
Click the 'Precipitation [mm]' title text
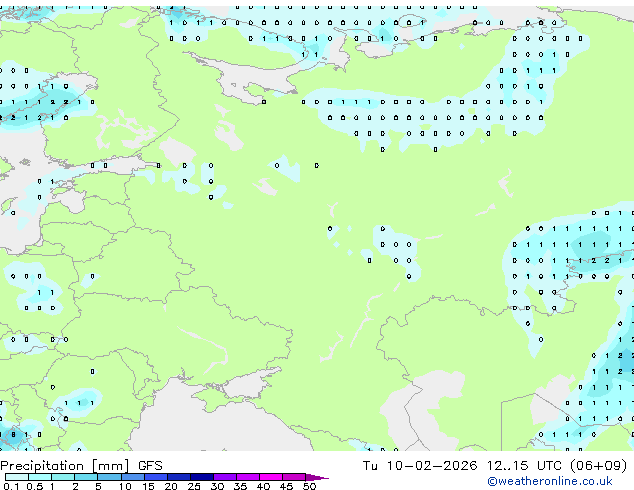pyautogui.click(x=65, y=466)
